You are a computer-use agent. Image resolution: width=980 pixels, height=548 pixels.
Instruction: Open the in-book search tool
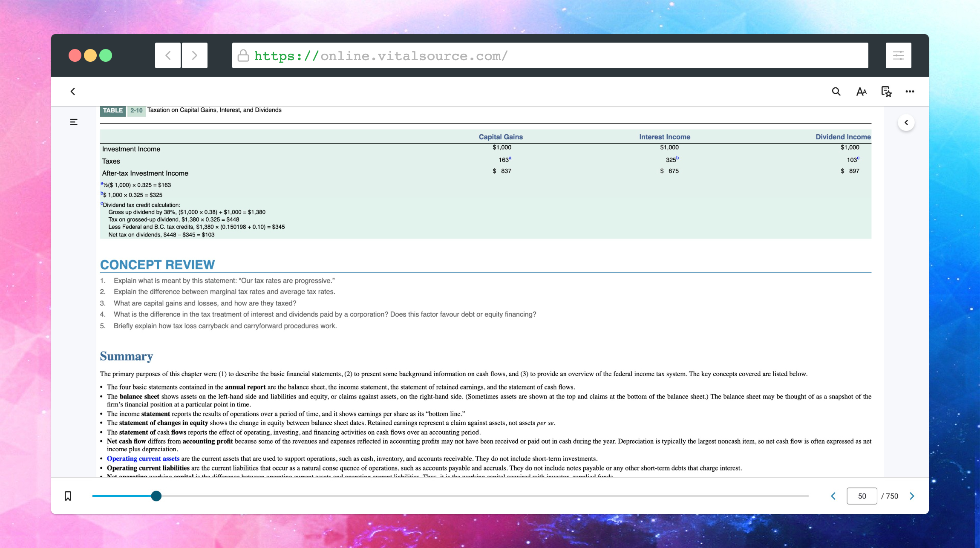836,91
